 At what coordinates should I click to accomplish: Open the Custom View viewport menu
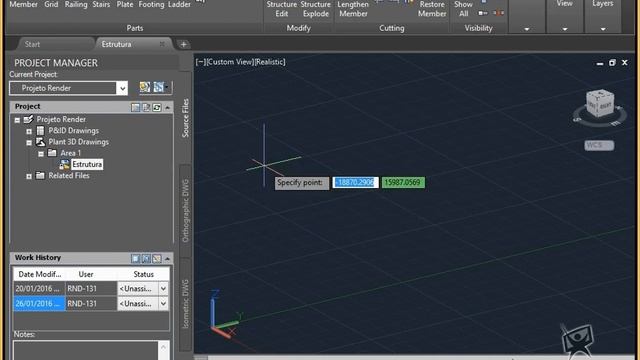tap(229, 62)
